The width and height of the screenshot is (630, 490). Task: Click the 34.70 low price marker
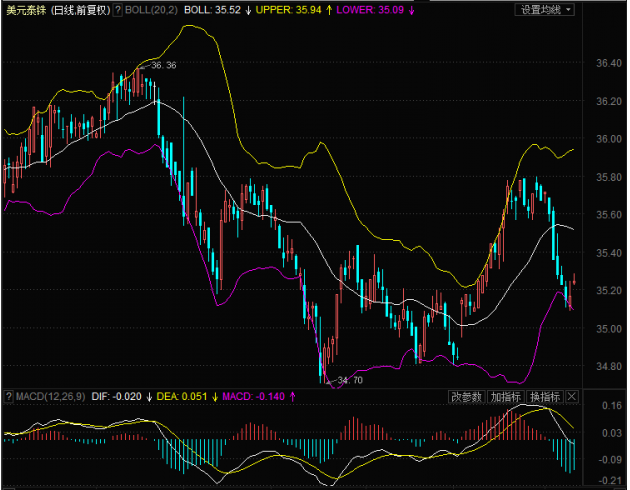(349, 380)
